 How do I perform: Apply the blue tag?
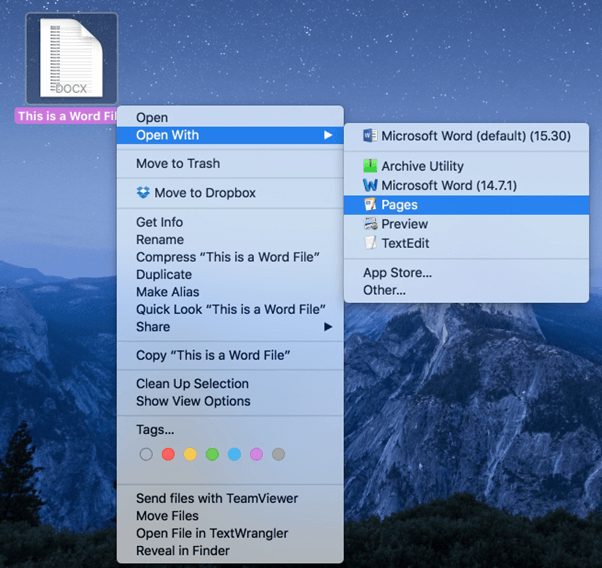click(234, 454)
